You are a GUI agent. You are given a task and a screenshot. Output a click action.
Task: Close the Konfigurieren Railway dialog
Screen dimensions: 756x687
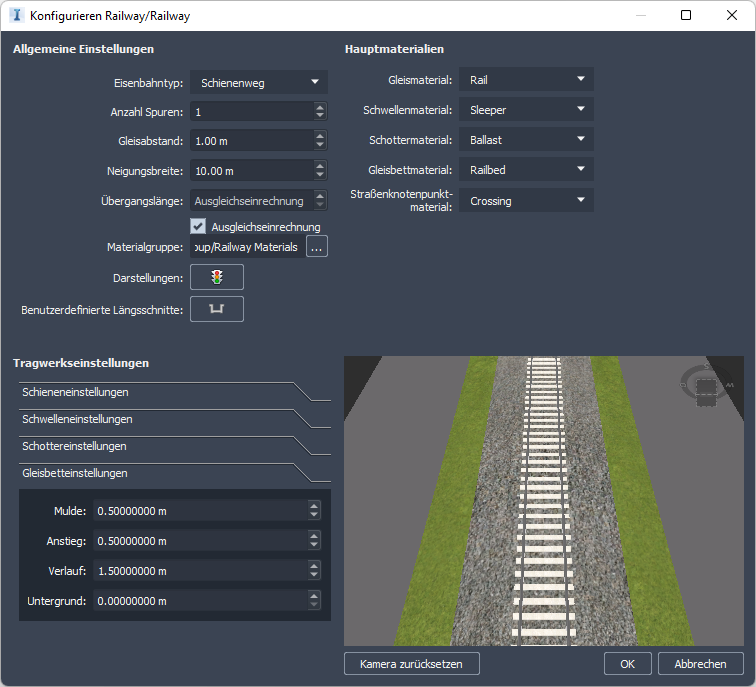click(731, 15)
